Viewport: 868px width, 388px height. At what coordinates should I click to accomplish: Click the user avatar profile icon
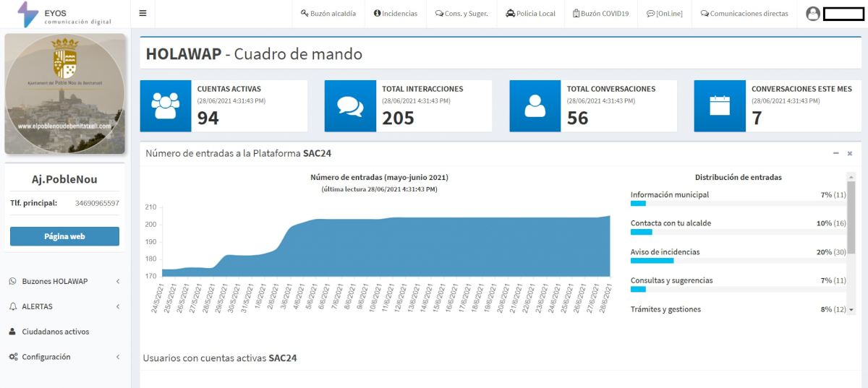pyautogui.click(x=813, y=14)
